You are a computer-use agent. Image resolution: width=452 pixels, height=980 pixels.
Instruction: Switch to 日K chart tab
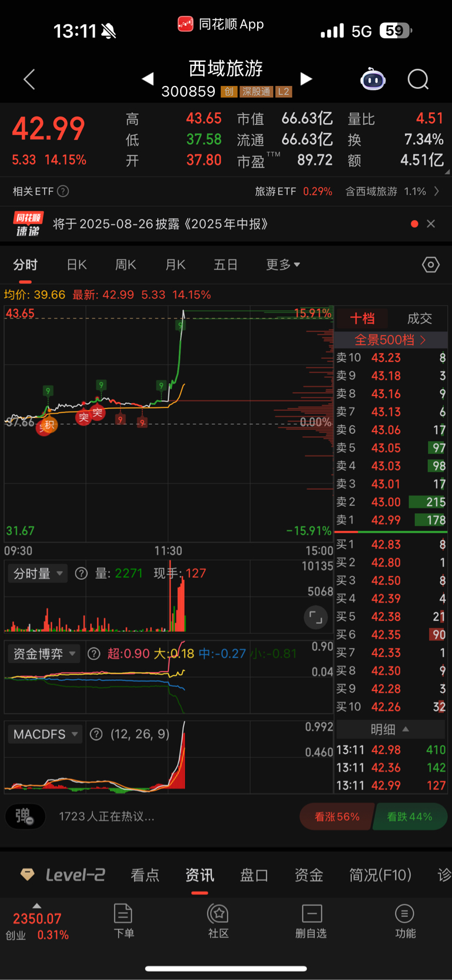(77, 265)
